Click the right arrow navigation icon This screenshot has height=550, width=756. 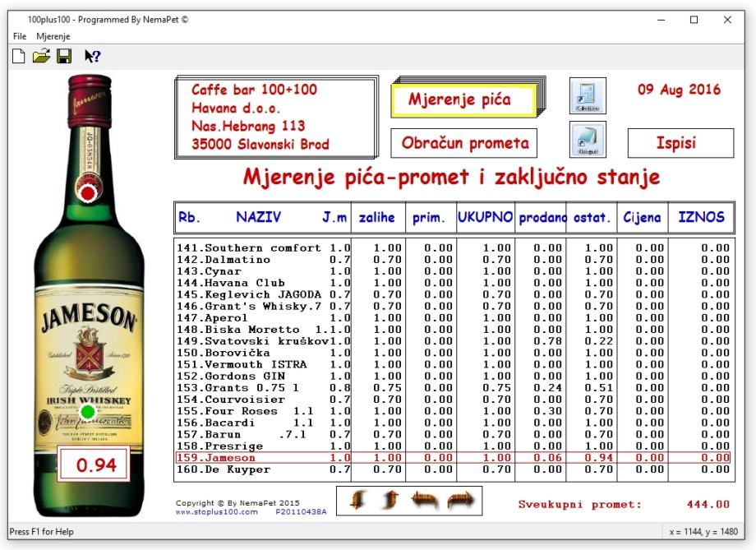461,501
